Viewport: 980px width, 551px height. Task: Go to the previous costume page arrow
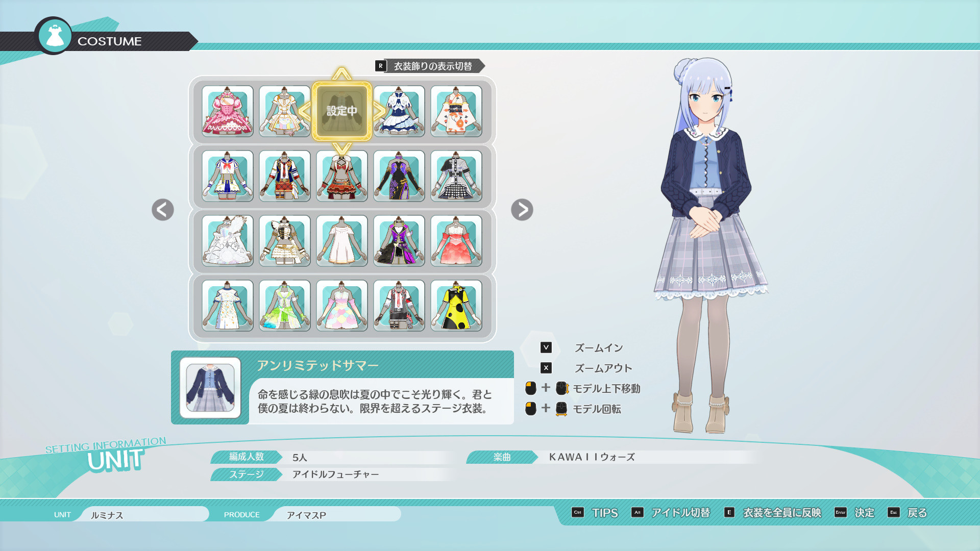pyautogui.click(x=163, y=210)
